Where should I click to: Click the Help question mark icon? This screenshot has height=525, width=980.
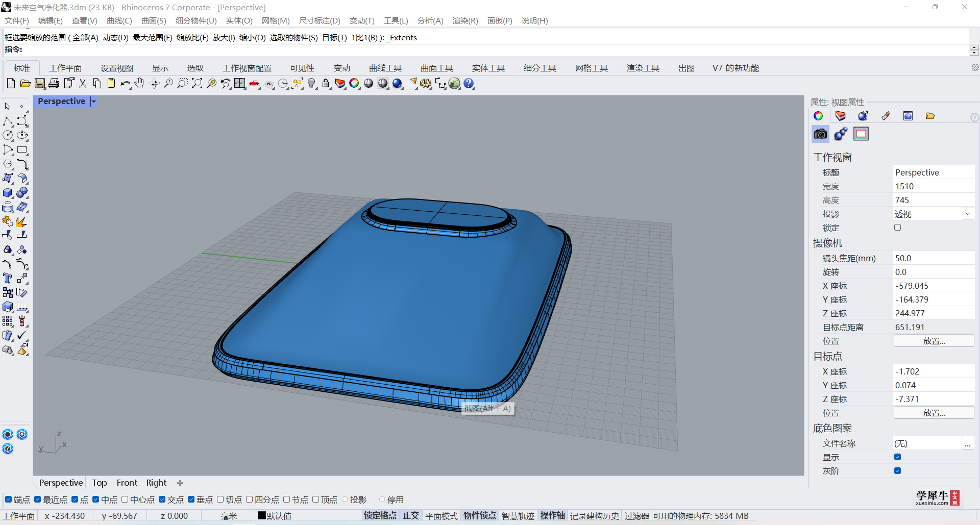(x=469, y=83)
